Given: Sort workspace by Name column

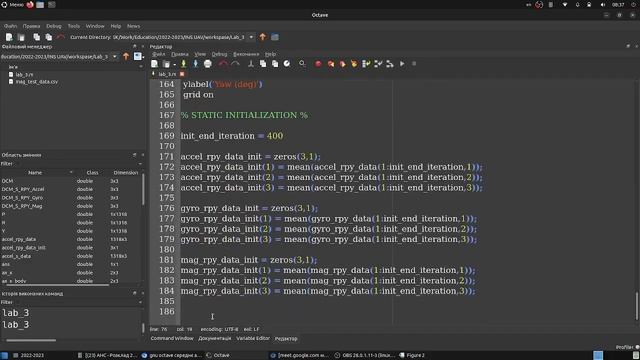Looking at the screenshot, I should point(35,173).
